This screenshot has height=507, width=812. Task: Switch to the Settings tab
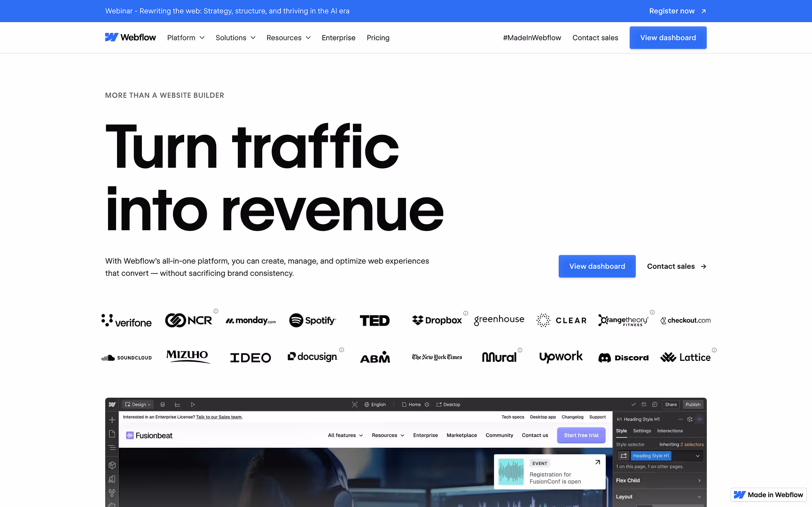(x=642, y=431)
